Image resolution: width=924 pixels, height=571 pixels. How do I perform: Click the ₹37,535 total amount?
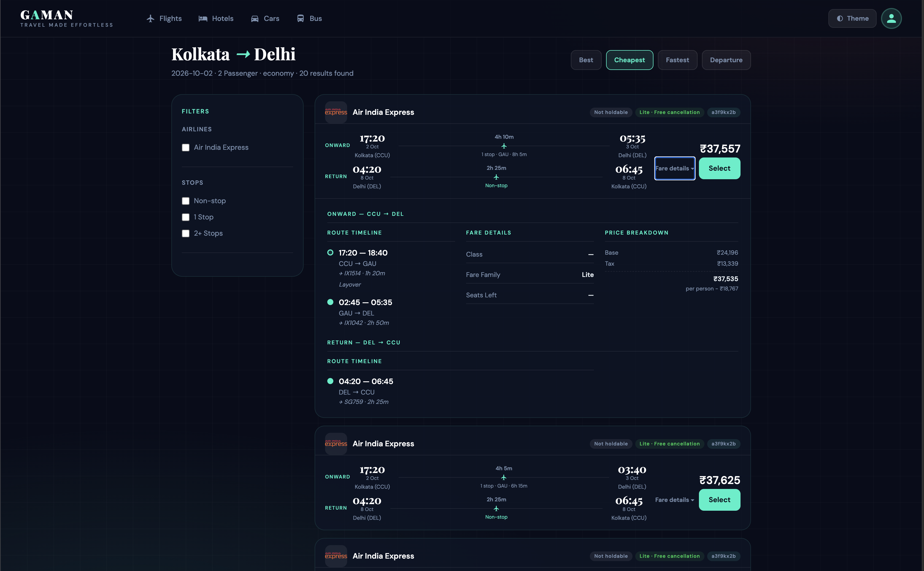click(x=725, y=279)
